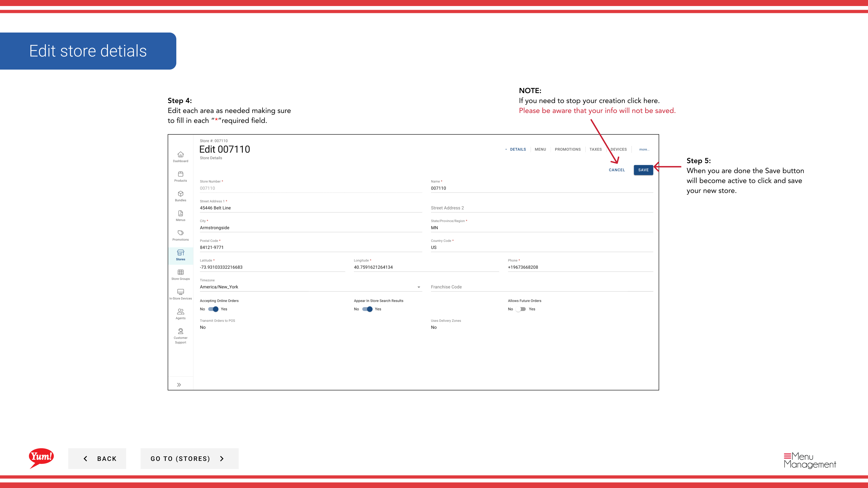This screenshot has width=868, height=488.
Task: Click the Franchise Code field
Action: [x=542, y=287]
